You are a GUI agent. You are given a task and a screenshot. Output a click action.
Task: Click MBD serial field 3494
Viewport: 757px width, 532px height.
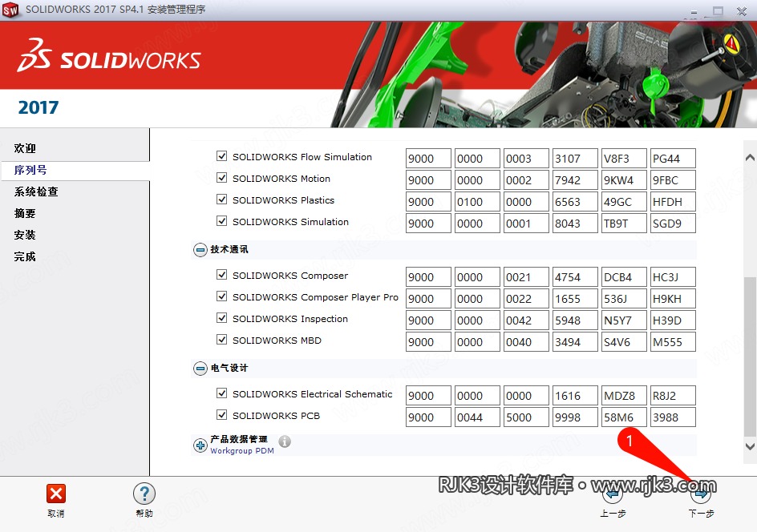(575, 342)
